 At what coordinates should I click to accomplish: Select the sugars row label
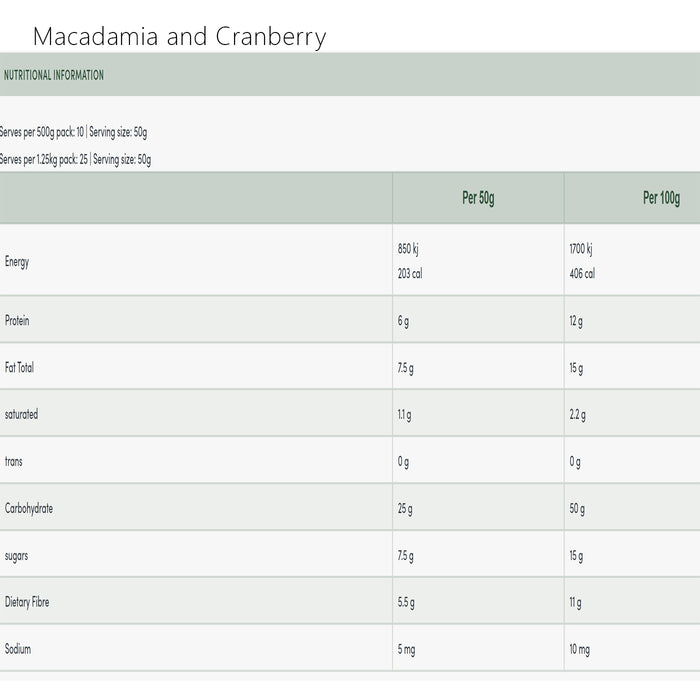coord(16,555)
